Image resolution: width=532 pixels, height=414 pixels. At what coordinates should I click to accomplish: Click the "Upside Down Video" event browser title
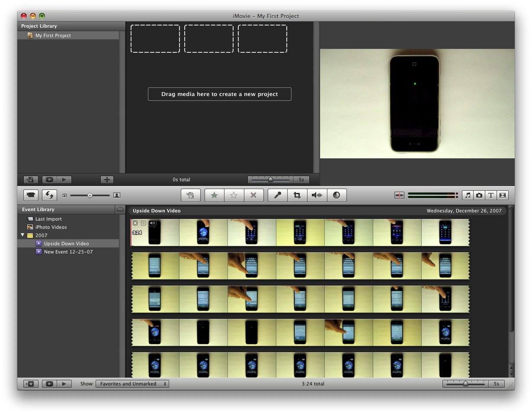(157, 211)
